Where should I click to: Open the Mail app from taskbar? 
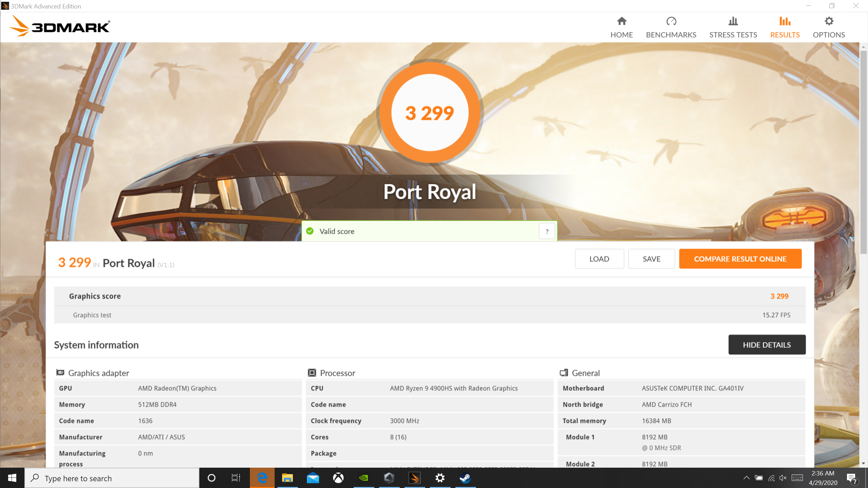coord(313,478)
